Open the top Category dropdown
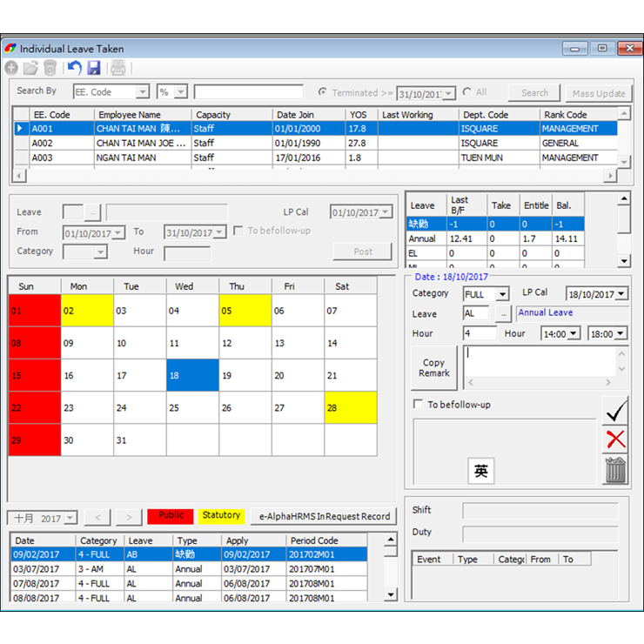 pyautogui.click(x=101, y=252)
